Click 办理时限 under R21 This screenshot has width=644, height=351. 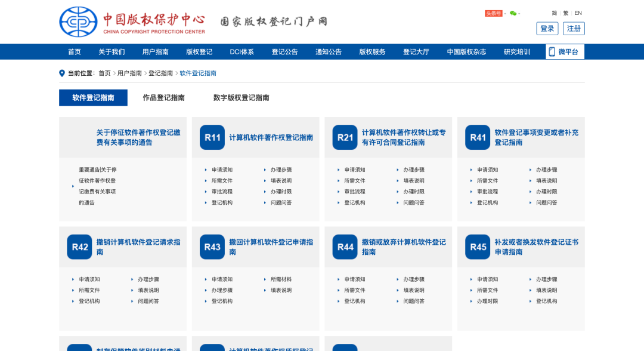[x=414, y=192]
